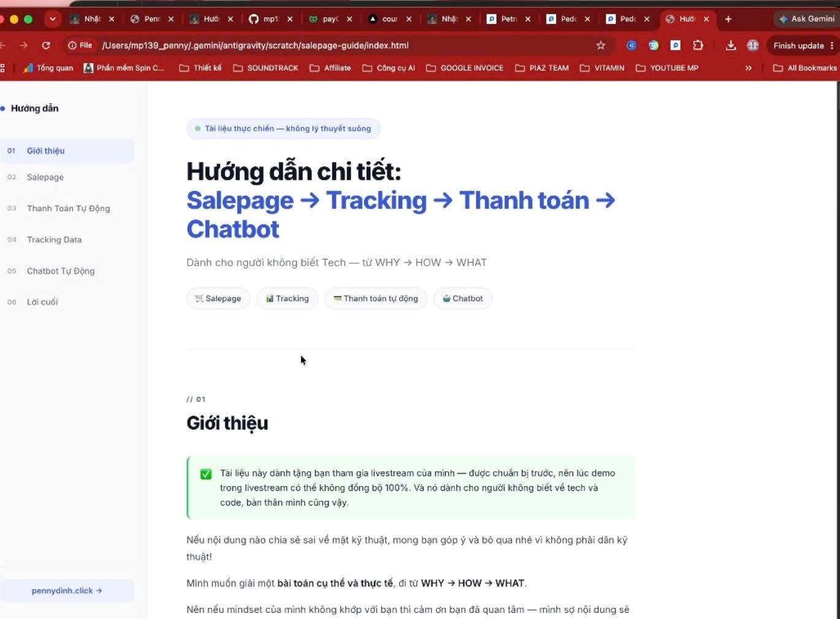The image size is (840, 619).
Task: Click the Hướng dẫn sidebar title
Action: tap(34, 109)
